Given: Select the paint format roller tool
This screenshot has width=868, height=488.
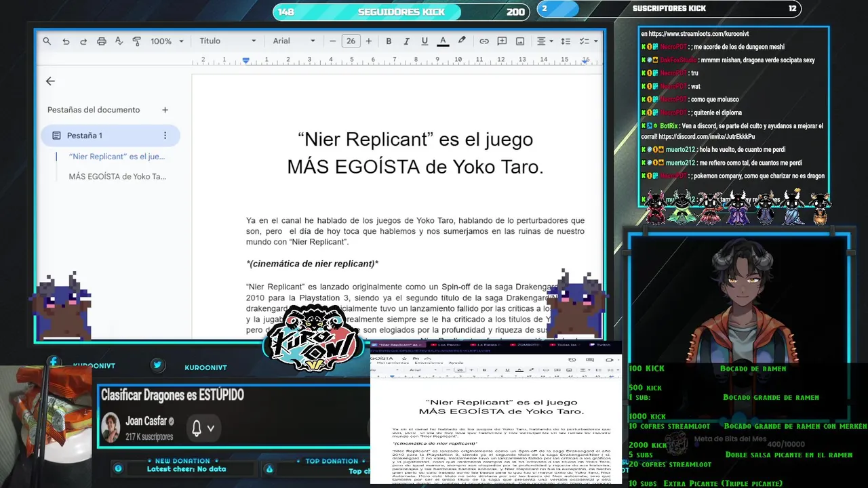Looking at the screenshot, I should pyautogui.click(x=136, y=41).
